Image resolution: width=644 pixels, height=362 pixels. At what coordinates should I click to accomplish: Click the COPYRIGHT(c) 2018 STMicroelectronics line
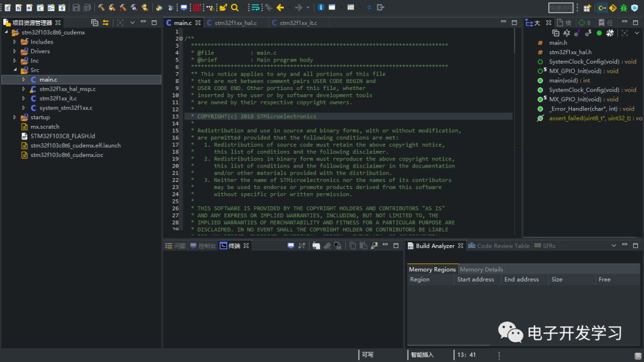(x=256, y=116)
